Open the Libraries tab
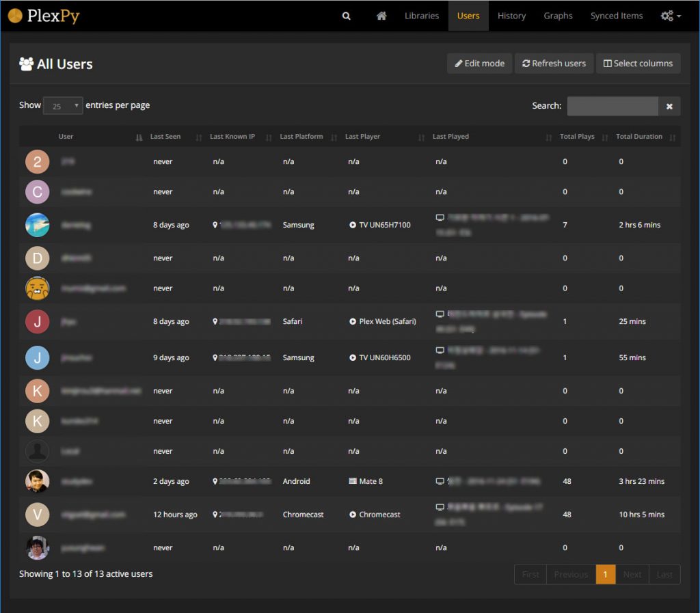Screen dimensions: 700x613 [x=422, y=16]
